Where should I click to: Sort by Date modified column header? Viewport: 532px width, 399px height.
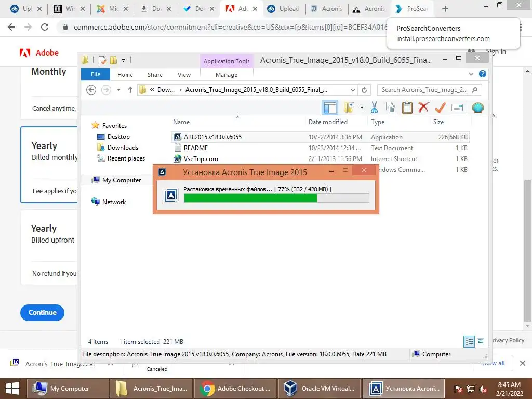pyautogui.click(x=328, y=122)
